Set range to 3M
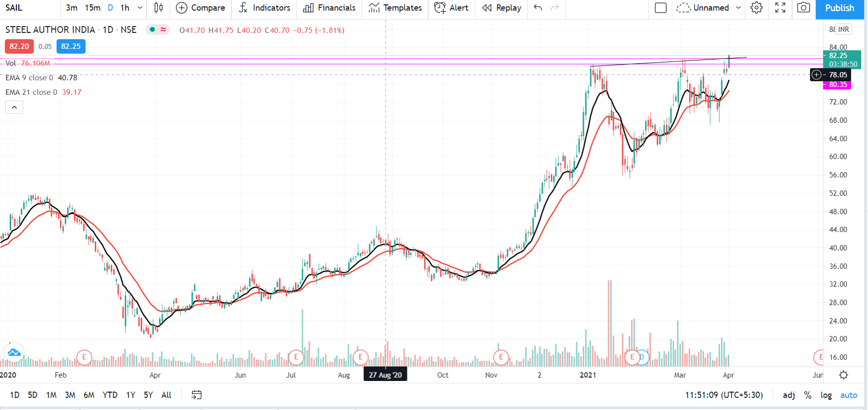868x410 pixels. 70,395
